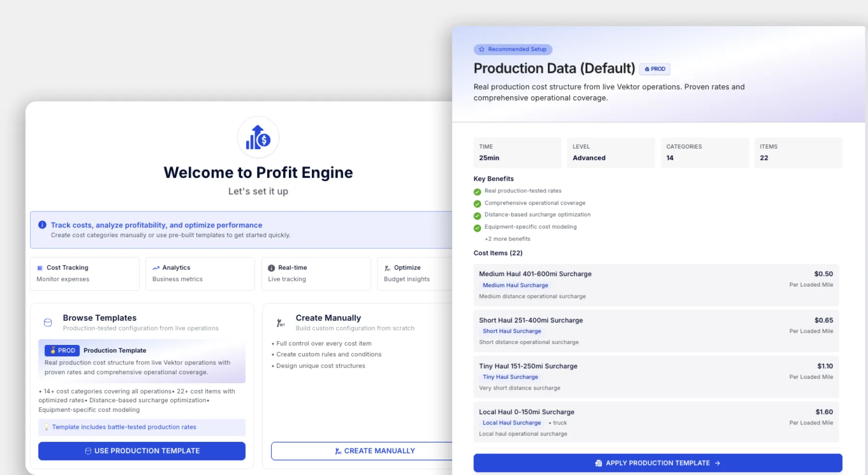
Task: Click the Local Haul Surcharge tag
Action: coord(512,422)
